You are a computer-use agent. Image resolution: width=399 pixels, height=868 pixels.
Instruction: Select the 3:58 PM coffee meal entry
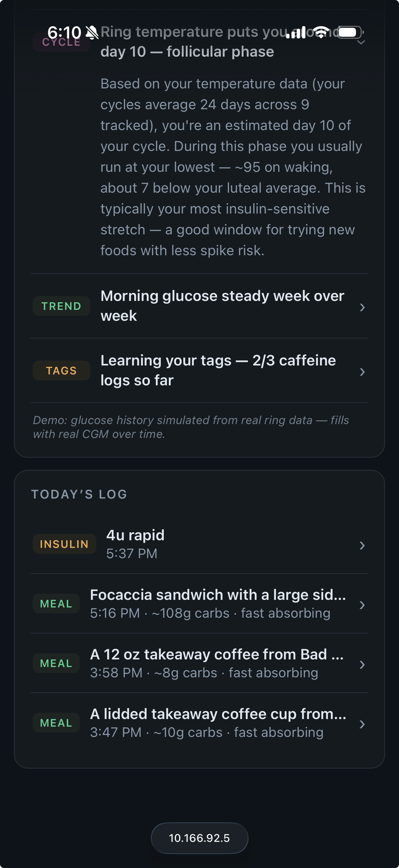(x=199, y=663)
